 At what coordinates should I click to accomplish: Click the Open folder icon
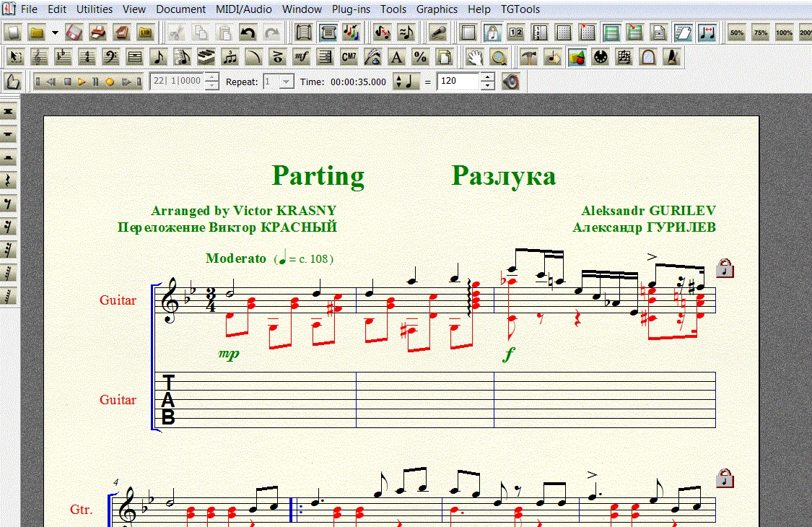(x=38, y=33)
